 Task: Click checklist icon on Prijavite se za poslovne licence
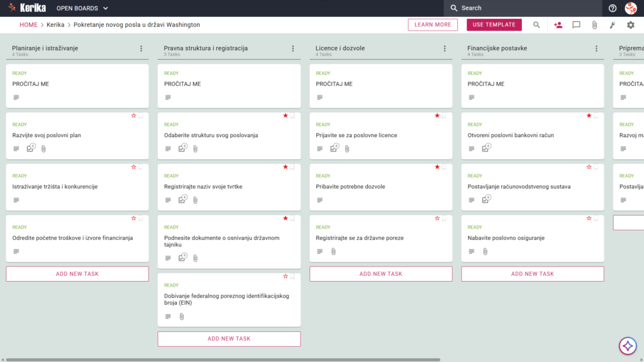pyautogui.click(x=335, y=148)
